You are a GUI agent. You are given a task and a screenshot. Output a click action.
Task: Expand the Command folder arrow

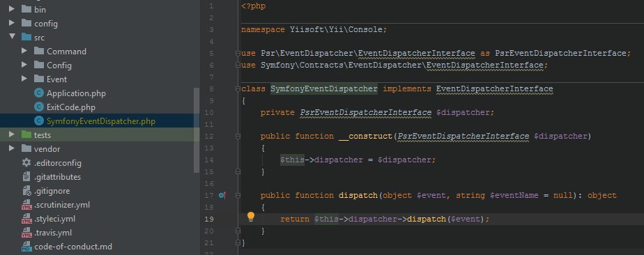tap(24, 51)
